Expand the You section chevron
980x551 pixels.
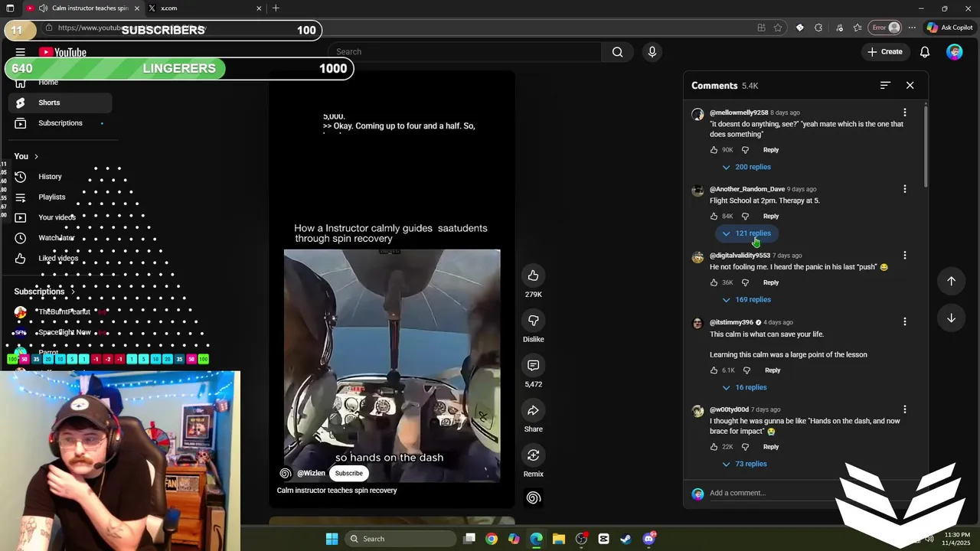tap(36, 157)
